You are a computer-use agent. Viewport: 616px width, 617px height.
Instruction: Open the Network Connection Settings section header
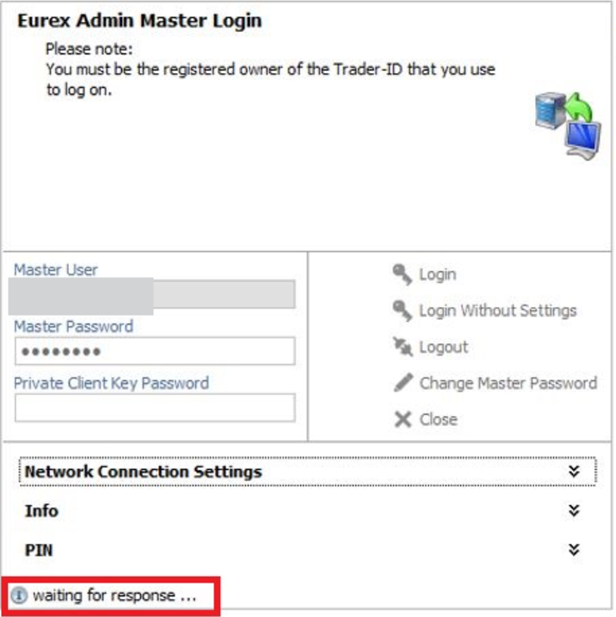coord(143,471)
